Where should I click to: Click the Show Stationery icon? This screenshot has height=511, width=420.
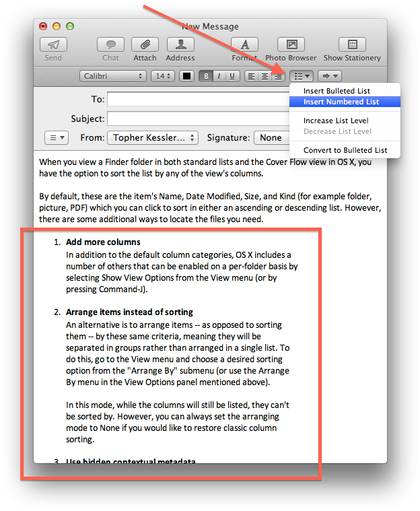351,45
